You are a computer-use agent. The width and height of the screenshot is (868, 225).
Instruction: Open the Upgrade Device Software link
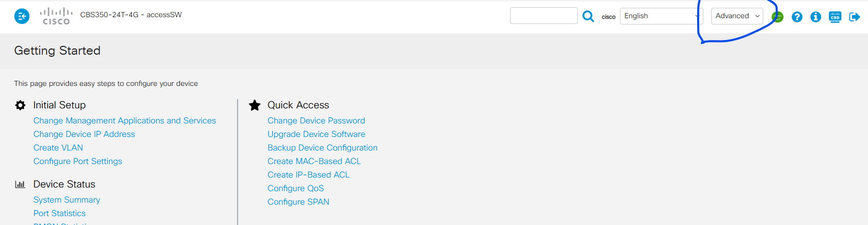tap(316, 134)
